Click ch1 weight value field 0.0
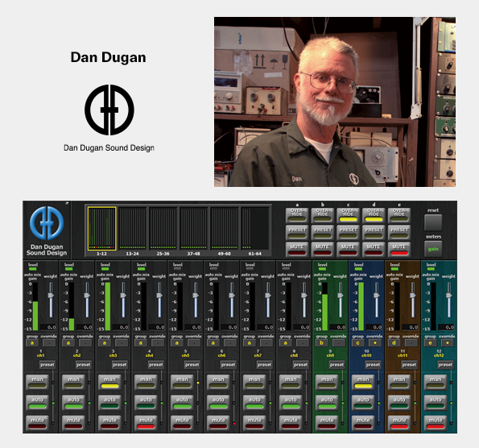Viewport: 479px width, 448px height. pos(48,327)
